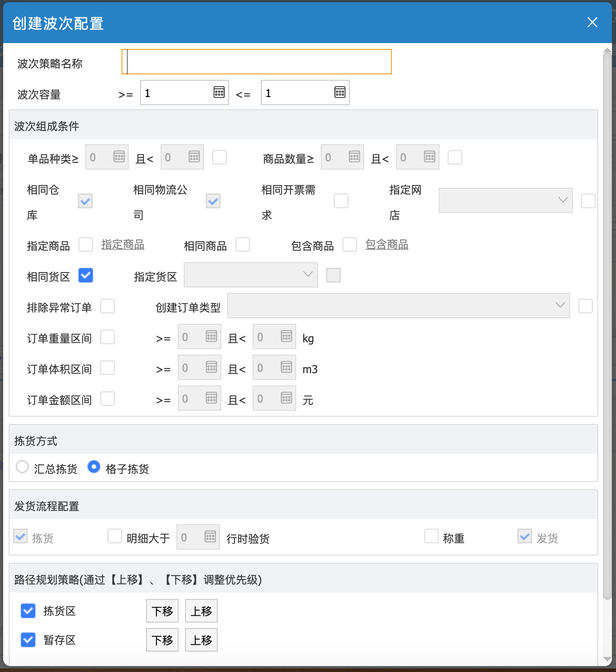Enable the 相同开票需求 checkbox
Screen dimensions: 616x672
point(341,201)
